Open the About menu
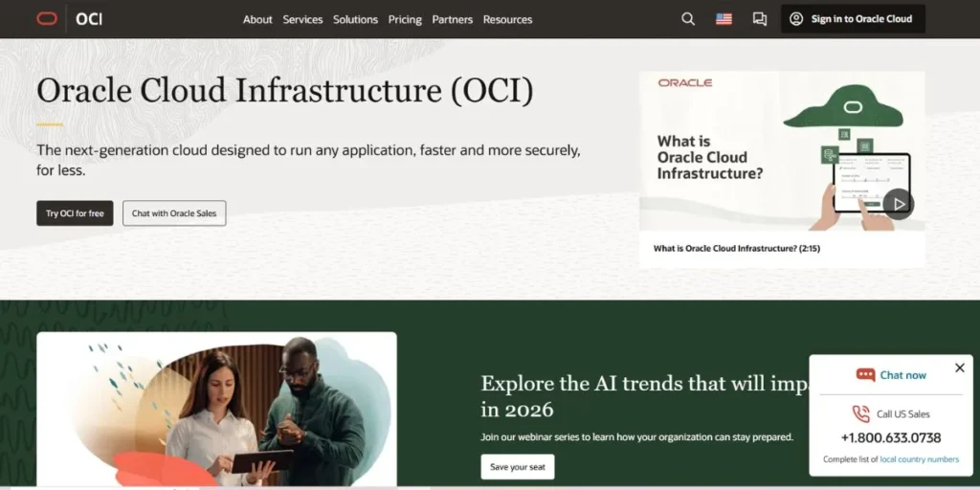 click(x=257, y=19)
